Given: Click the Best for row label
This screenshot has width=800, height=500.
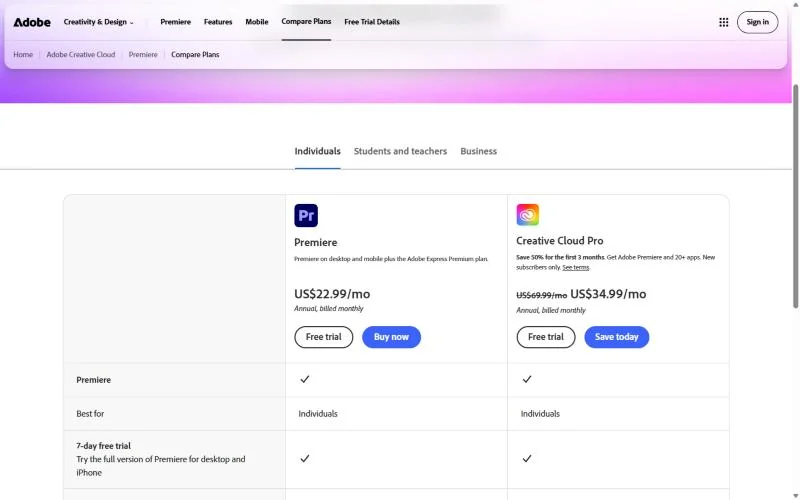Looking at the screenshot, I should (90, 414).
